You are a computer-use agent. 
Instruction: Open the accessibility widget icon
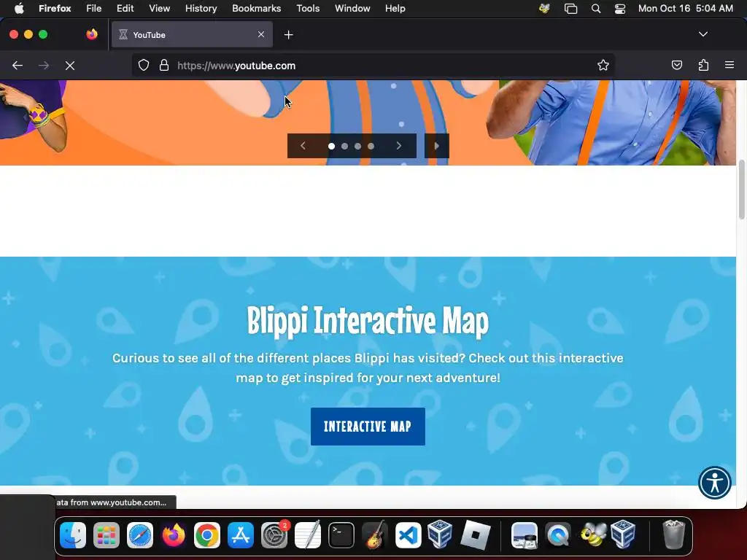(x=715, y=483)
